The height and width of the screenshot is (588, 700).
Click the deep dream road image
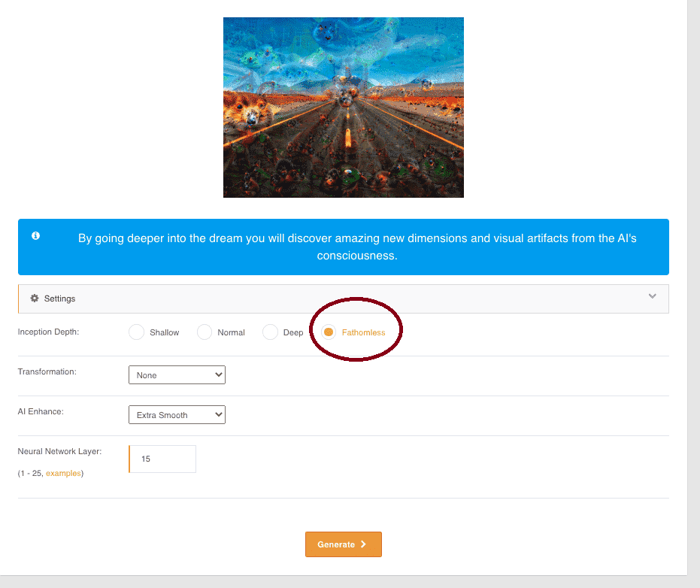click(343, 108)
